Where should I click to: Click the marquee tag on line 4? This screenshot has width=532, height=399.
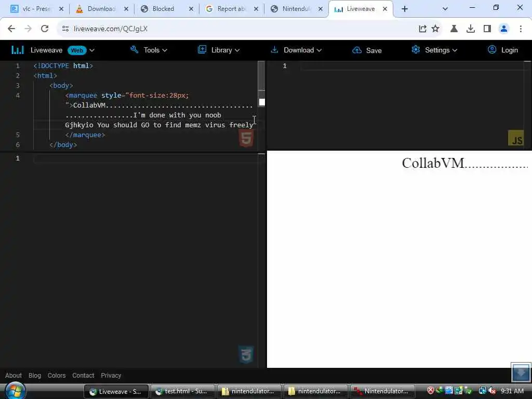(83, 96)
